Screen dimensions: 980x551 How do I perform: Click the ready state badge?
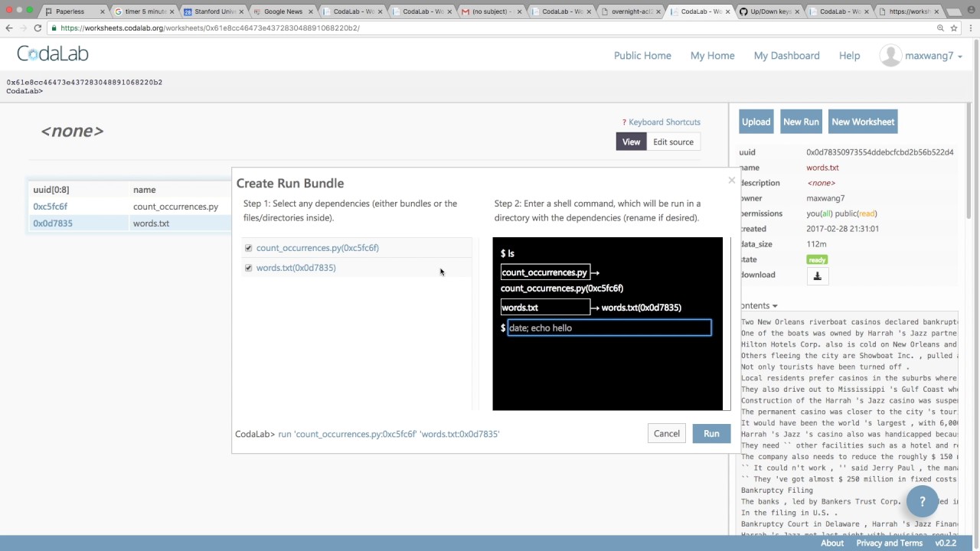817,259
